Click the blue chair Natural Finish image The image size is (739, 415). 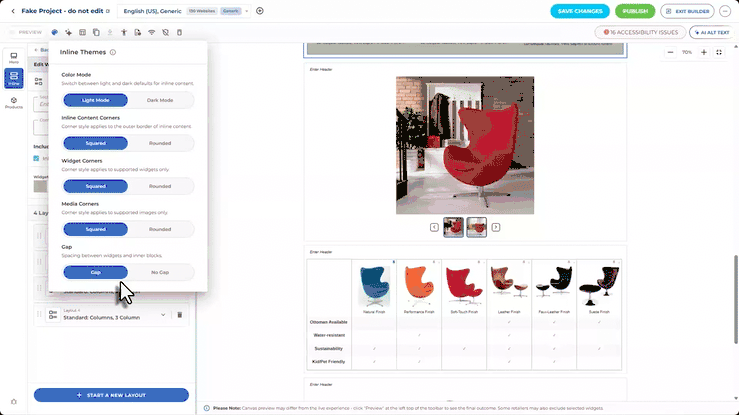374,286
